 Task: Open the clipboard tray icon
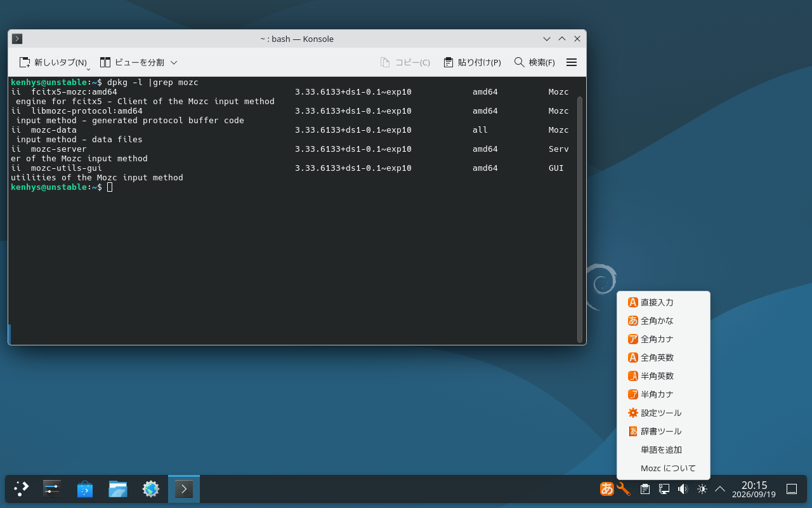[645, 489]
